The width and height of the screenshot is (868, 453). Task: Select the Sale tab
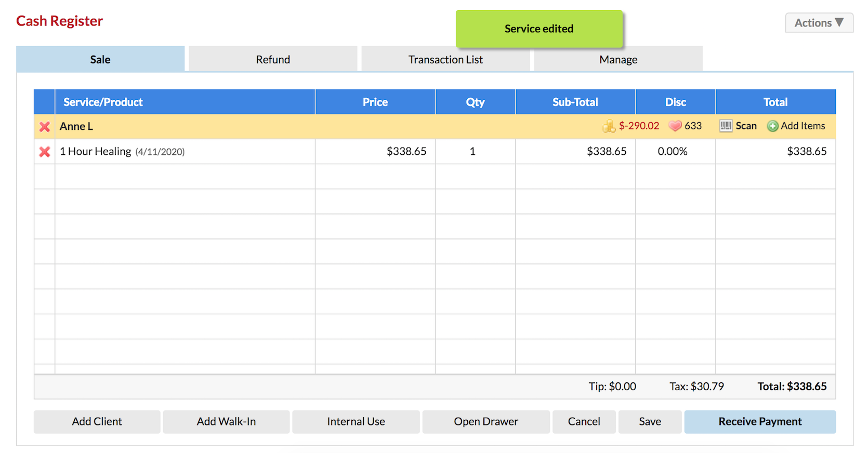(100, 59)
